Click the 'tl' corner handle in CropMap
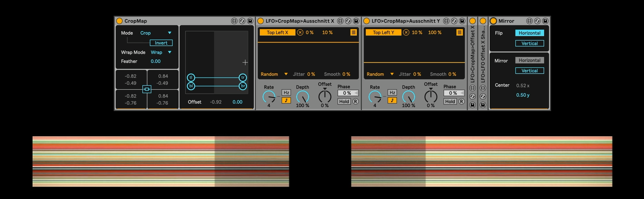The width and height of the screenshot is (644, 199). [191, 77]
